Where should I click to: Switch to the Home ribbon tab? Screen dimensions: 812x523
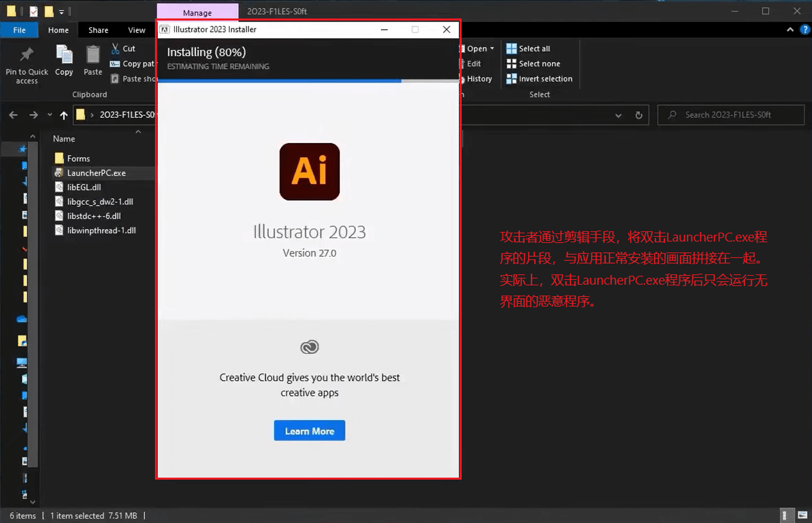click(x=58, y=30)
